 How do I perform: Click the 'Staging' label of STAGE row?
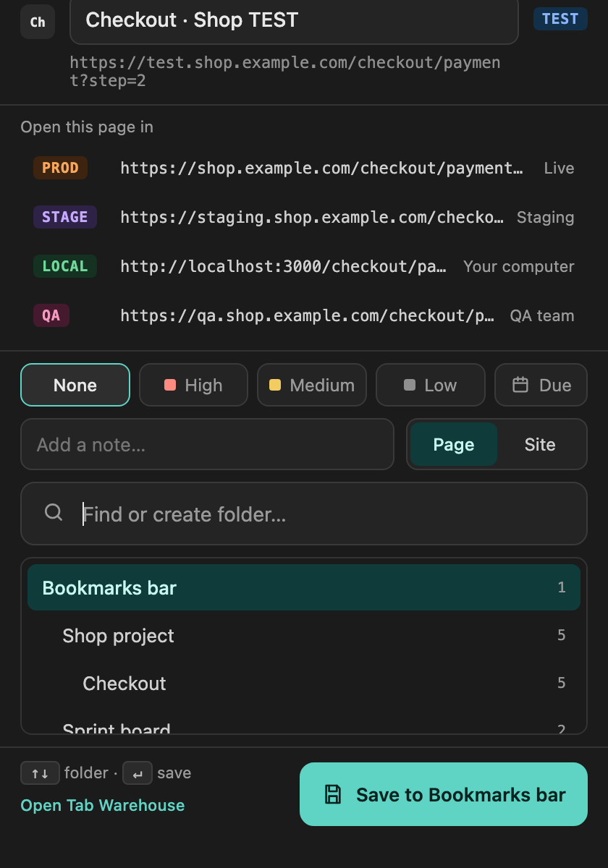pos(545,217)
